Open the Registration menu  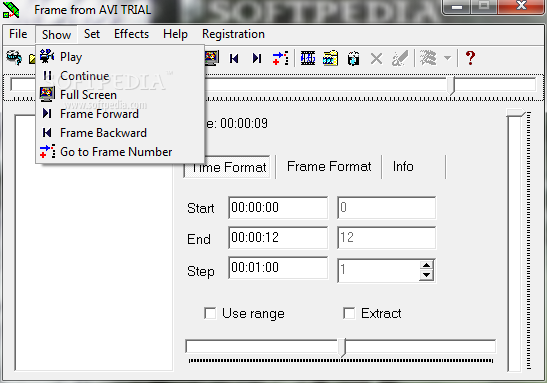[x=233, y=34]
